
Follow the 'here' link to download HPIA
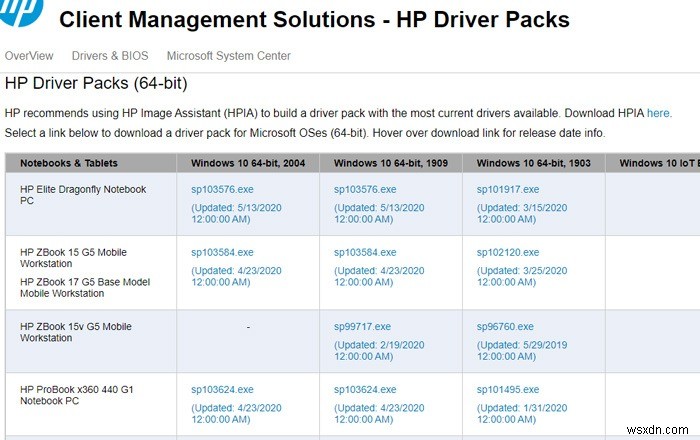click(x=658, y=114)
